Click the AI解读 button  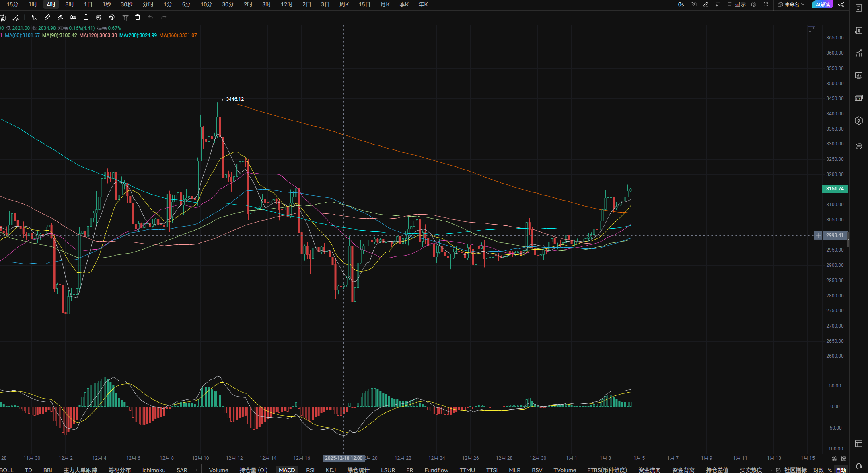point(823,4)
